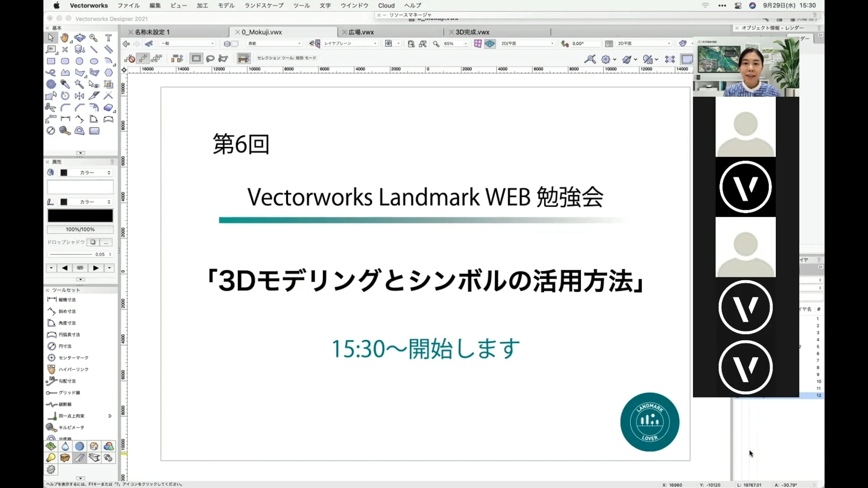
Task: Select the Mirror tool
Action: click(80, 96)
